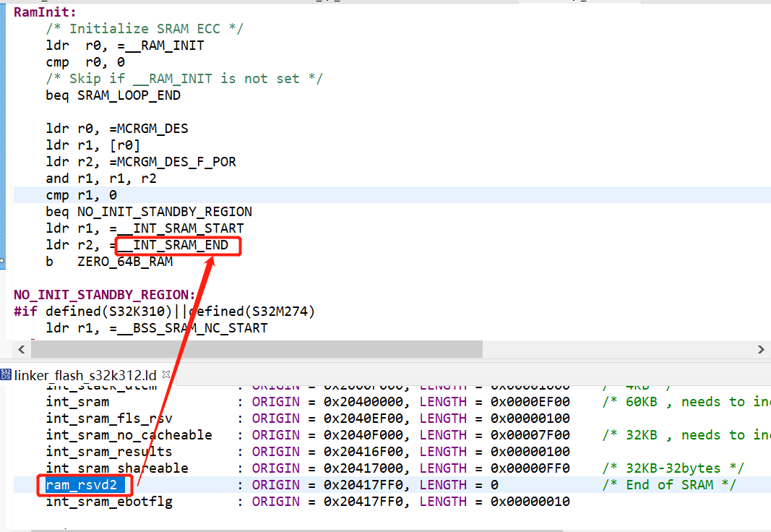Click the Initialize SRAM ECC comment line

[145, 28]
